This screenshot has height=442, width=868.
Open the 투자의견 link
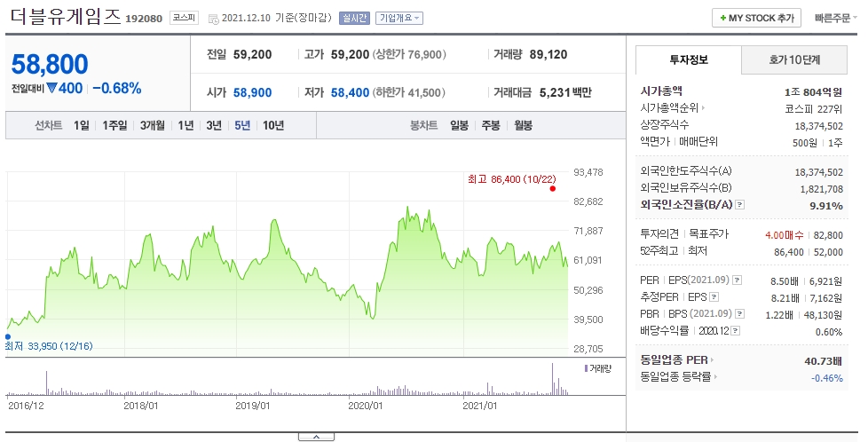pos(659,234)
